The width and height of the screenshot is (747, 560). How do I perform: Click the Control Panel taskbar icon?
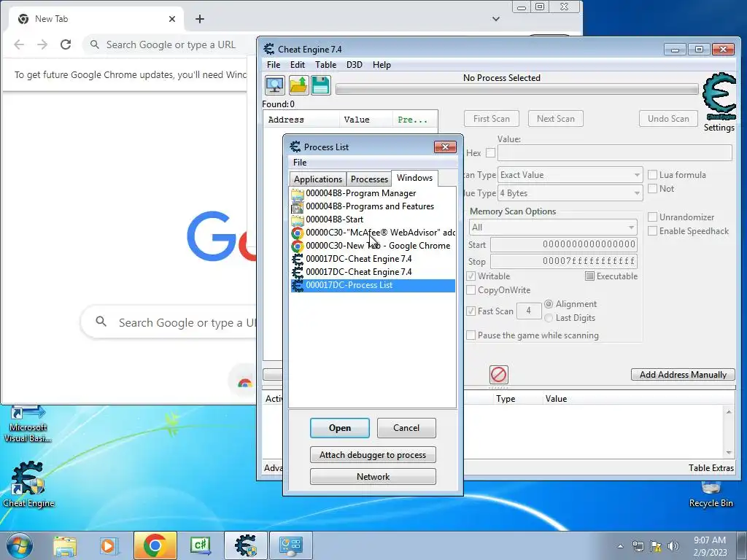(x=291, y=545)
